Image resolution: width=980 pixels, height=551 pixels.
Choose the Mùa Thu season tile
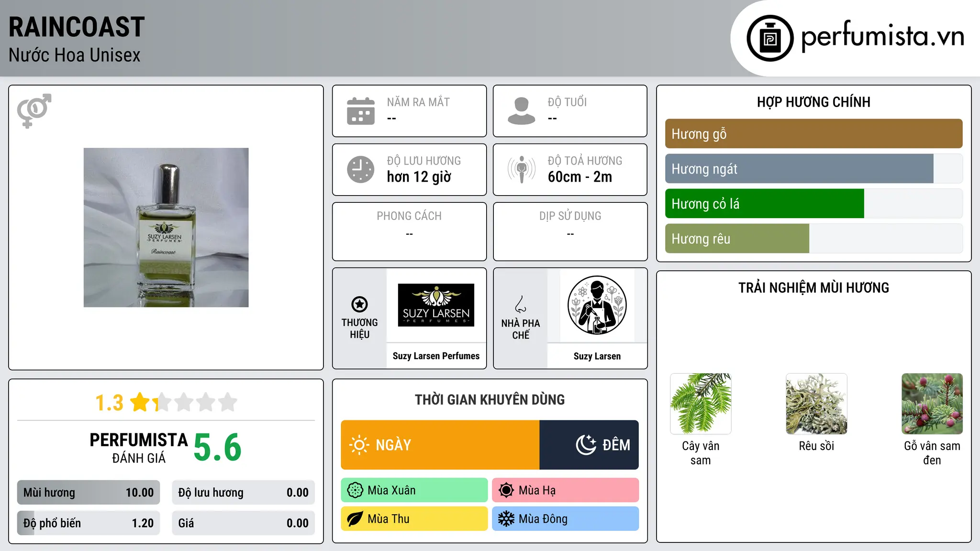click(414, 519)
